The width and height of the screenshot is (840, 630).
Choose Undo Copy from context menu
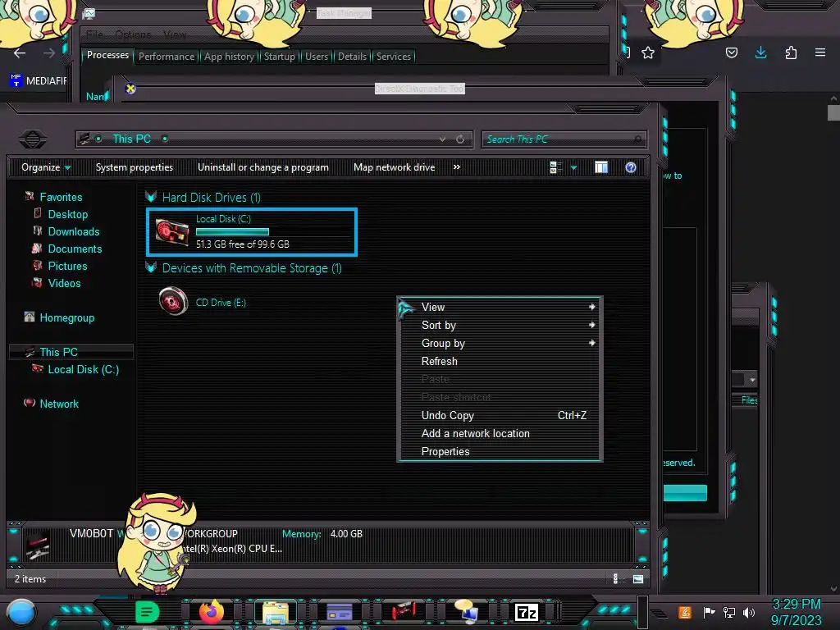500,415
